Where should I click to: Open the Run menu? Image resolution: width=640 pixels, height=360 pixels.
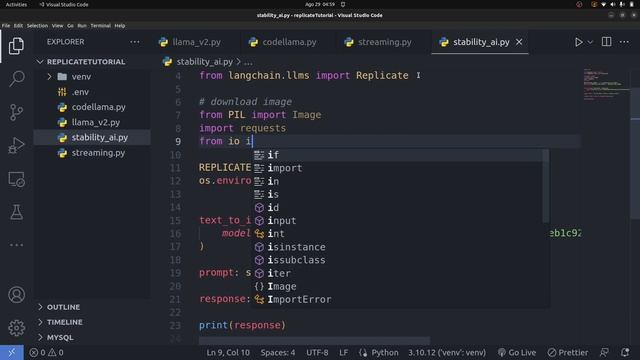(x=82, y=25)
